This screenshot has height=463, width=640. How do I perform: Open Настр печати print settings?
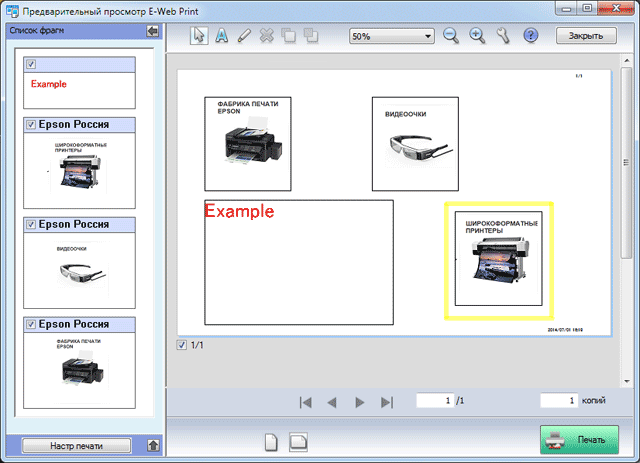77,445
